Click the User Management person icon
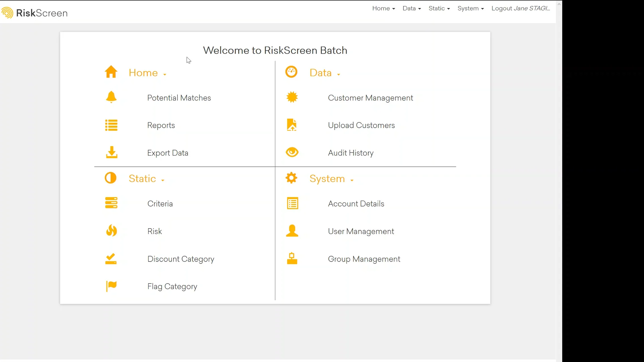644x362 pixels. (292, 231)
